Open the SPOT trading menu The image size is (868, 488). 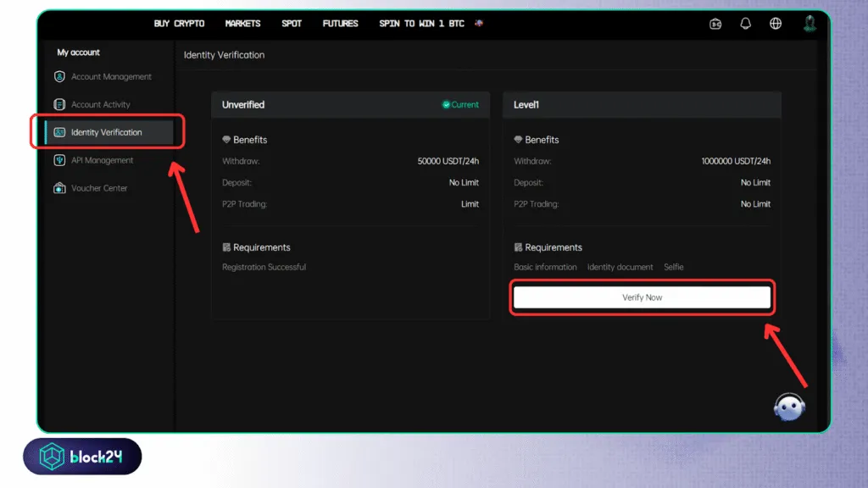[x=292, y=24]
